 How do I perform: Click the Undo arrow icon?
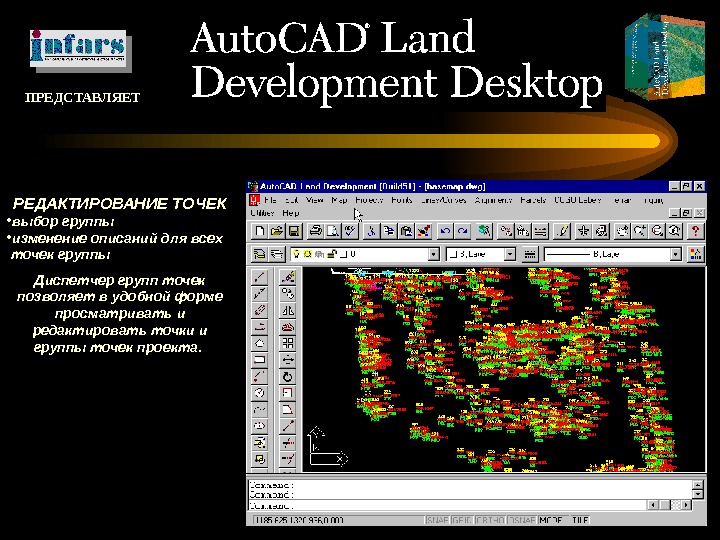[x=444, y=231]
